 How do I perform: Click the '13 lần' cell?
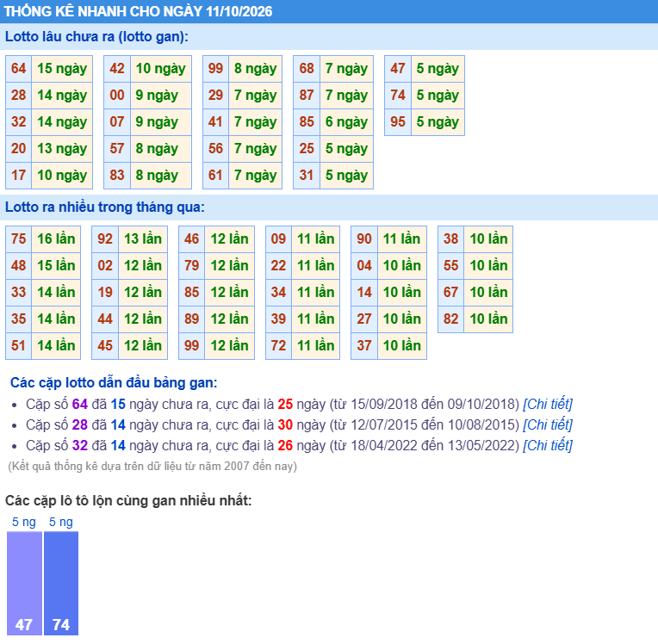(x=143, y=239)
